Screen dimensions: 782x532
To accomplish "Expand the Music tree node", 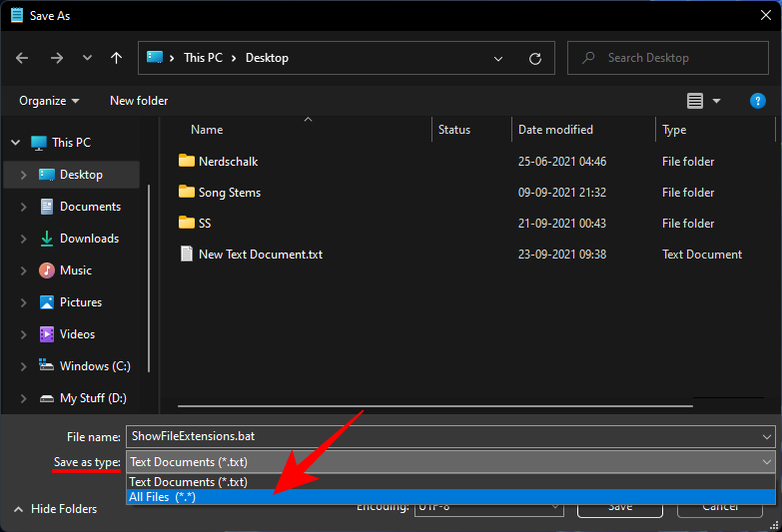I will tap(23, 270).
